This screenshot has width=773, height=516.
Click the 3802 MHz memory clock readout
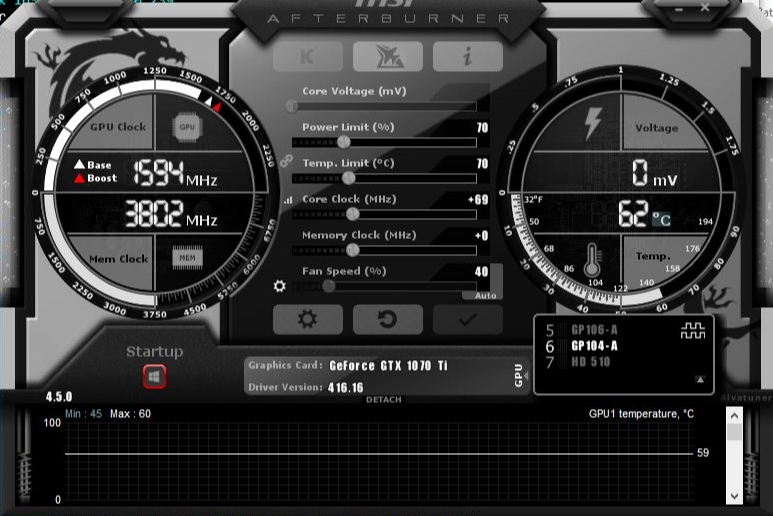point(171,214)
